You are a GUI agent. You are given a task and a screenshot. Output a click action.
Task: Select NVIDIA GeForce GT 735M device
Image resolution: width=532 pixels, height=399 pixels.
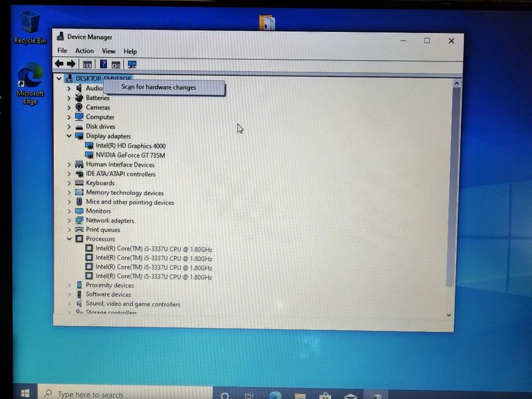click(x=130, y=155)
